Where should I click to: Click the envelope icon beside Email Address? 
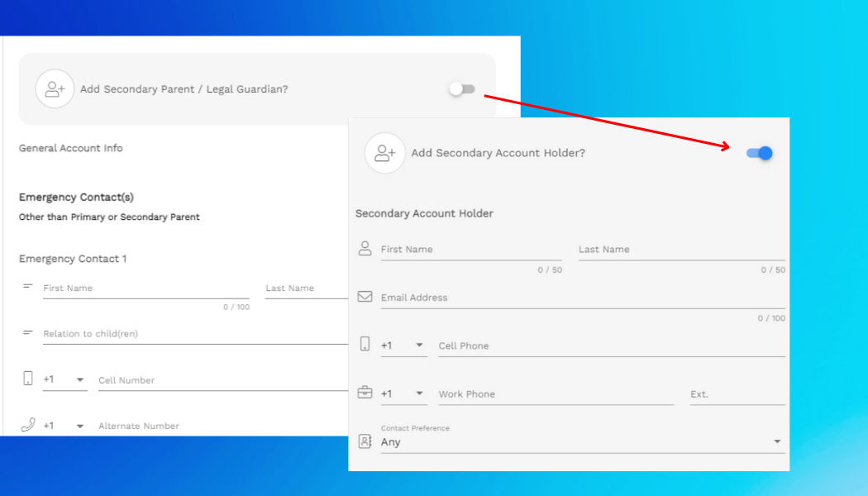point(365,296)
